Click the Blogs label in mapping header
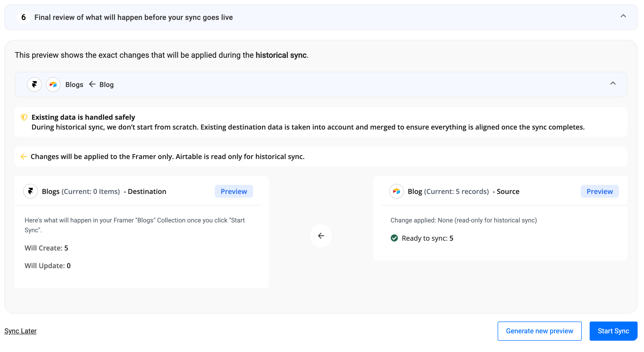The width and height of the screenshot is (644, 352). pyautogui.click(x=74, y=85)
